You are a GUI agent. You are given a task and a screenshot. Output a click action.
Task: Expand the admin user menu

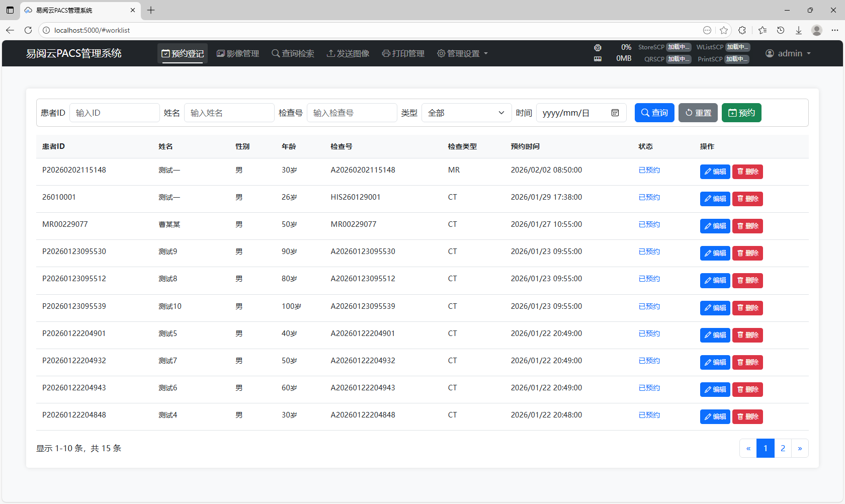[788, 53]
